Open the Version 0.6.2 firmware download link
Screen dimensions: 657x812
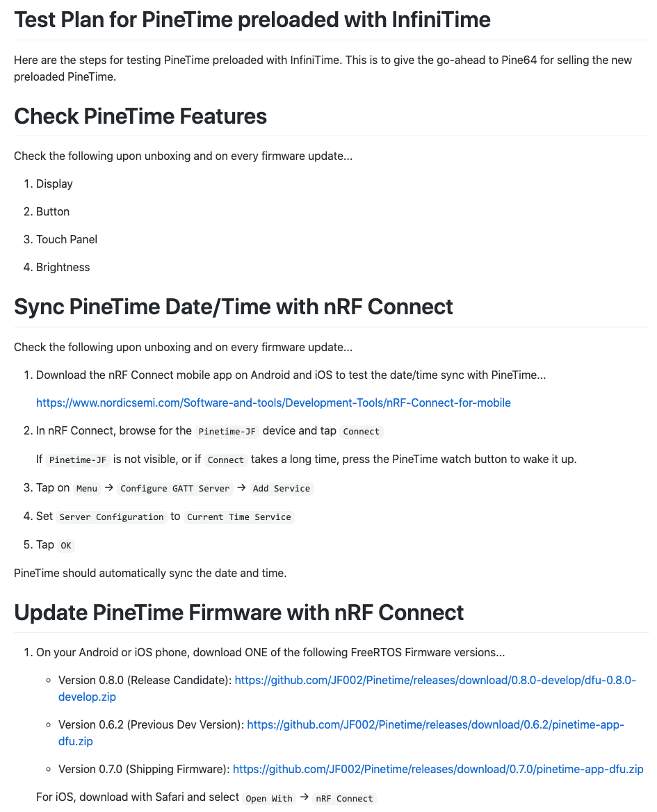[435, 725]
